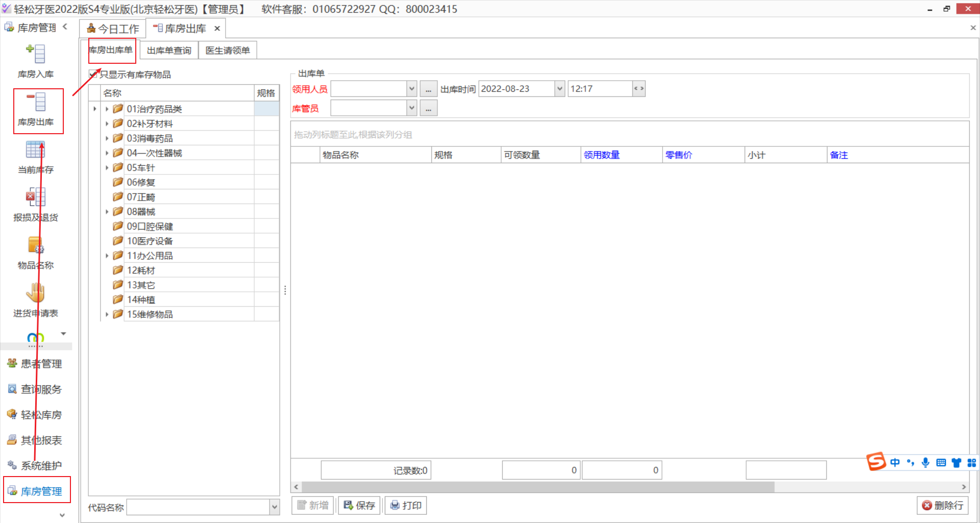
Task: Click the scrollbar right arrow below grid
Action: click(964, 487)
